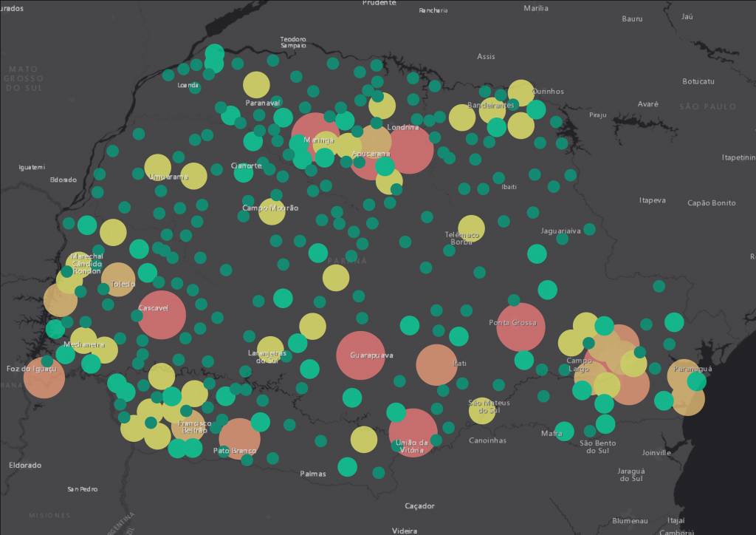Click the red circle marker at Cascavel
Image resolution: width=756 pixels, height=535 pixels.
coord(162,316)
